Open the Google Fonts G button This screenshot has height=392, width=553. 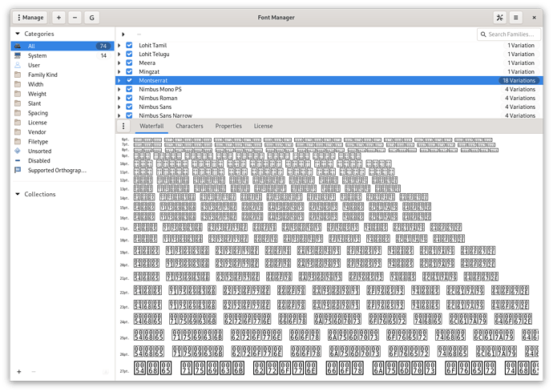91,18
